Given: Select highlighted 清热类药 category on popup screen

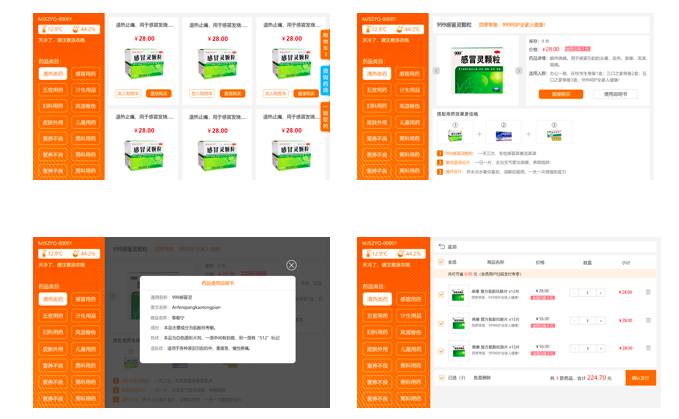Looking at the screenshot, I should pos(53,299).
